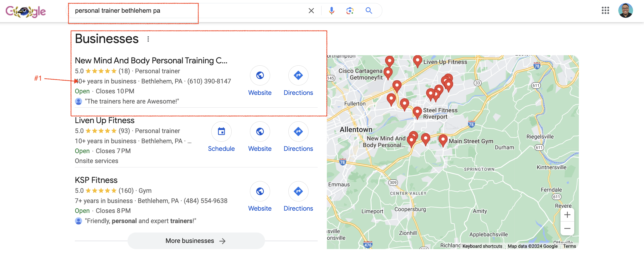Click Riegelsville label on the map

(x=540, y=137)
